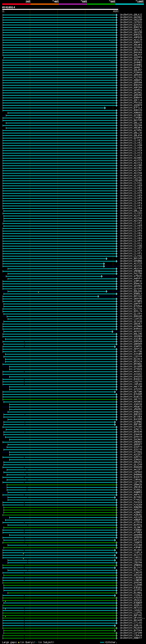This screenshot has height=644, width=146.
Task: Select the UniRef100_A1Y2J9 label
Action: click(131, 40)
